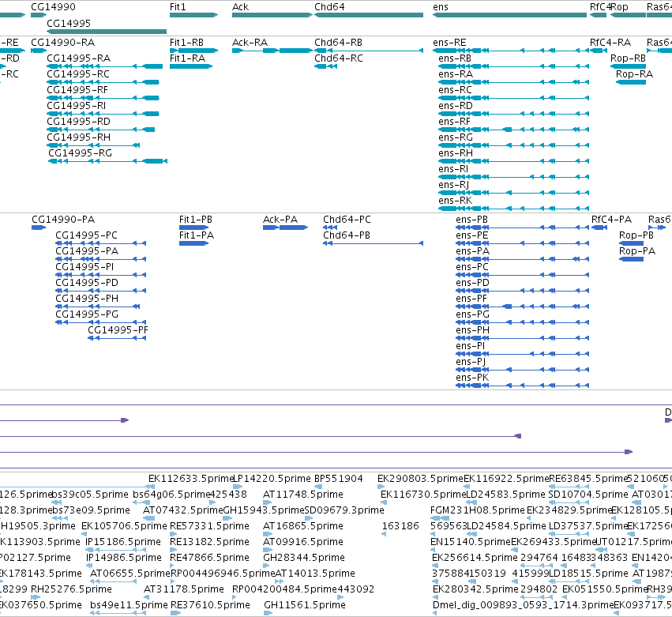Click the CG14990 gene label
The width and height of the screenshot is (672, 617).
53,7
